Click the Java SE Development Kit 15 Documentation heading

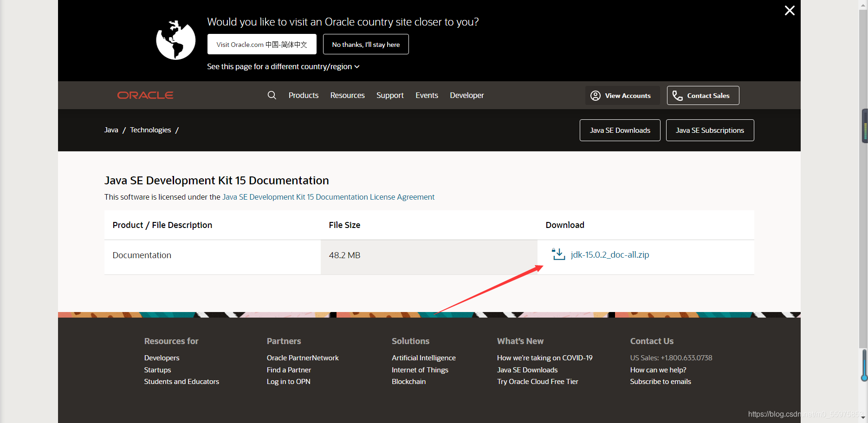[217, 181]
